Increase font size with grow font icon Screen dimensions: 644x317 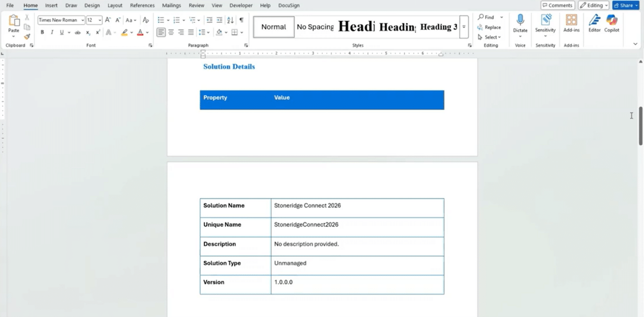point(108,20)
